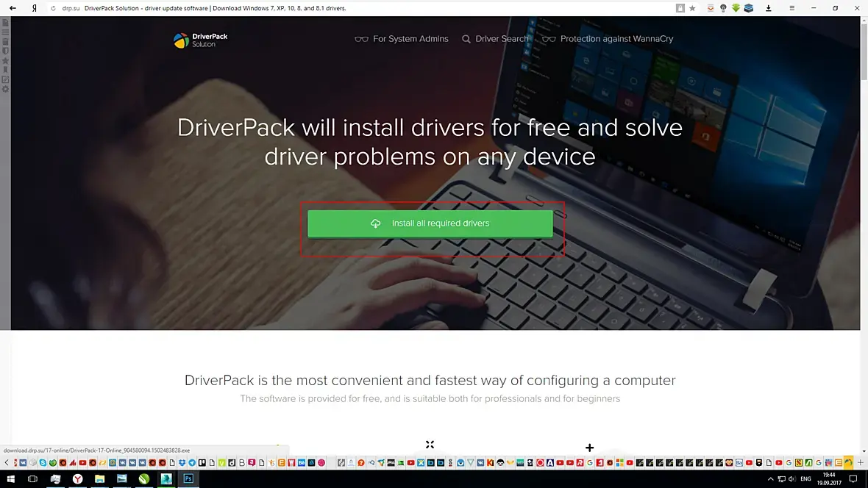The width and height of the screenshot is (868, 488).
Task: Click the red Pocket-style extension icon
Action: [x=711, y=8]
